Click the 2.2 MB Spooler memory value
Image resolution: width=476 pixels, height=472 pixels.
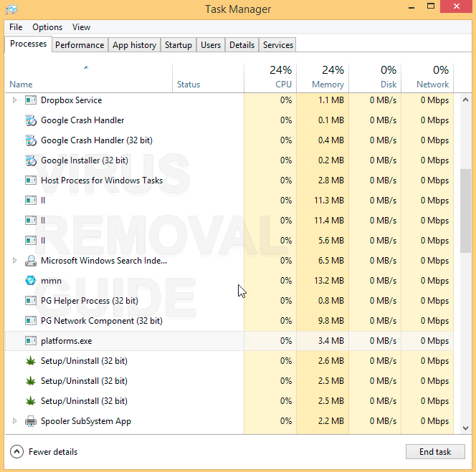331,421
